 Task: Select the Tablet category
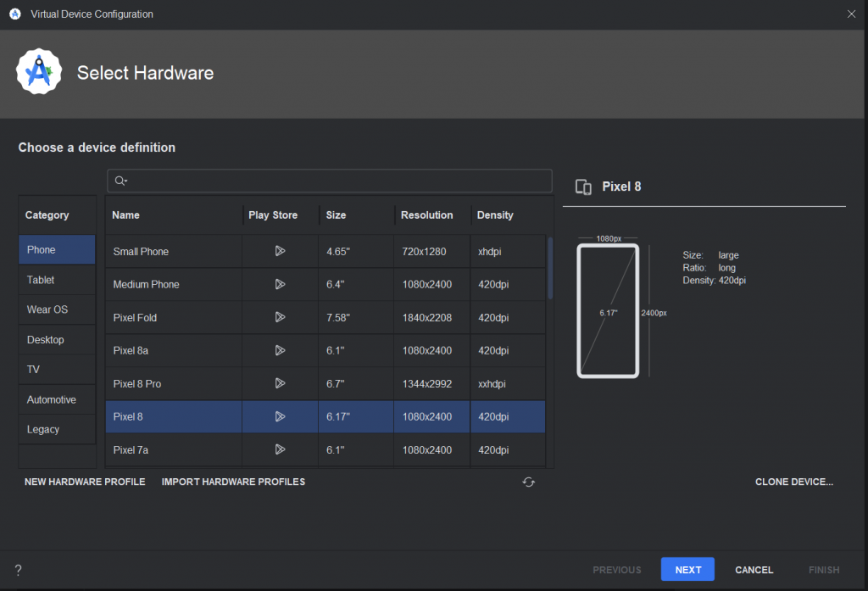pos(57,280)
